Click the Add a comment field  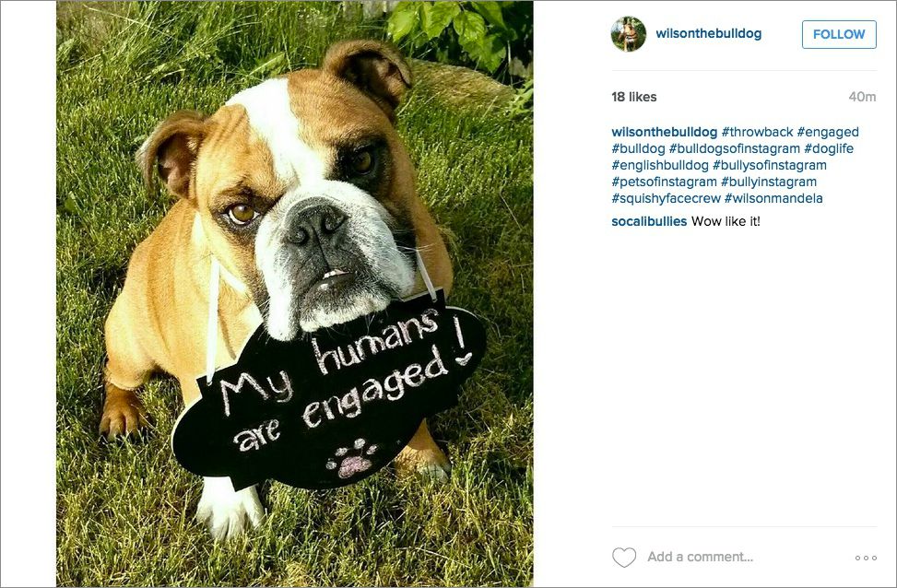pos(744,557)
